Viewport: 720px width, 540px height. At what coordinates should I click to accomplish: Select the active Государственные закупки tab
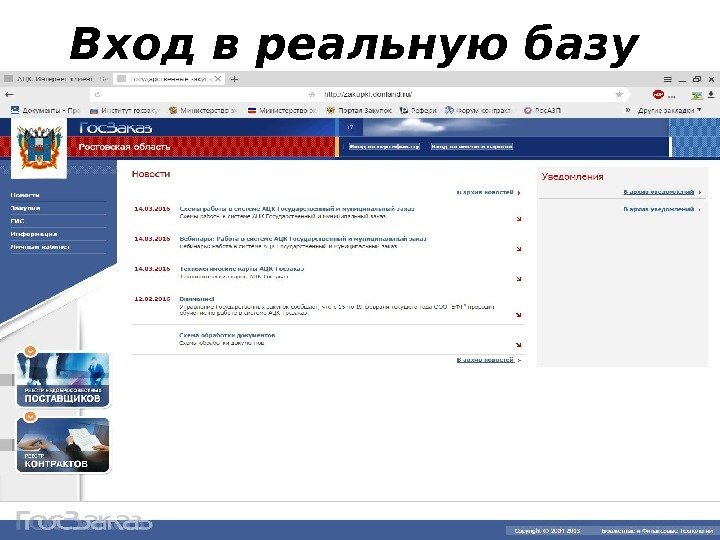tap(169, 79)
